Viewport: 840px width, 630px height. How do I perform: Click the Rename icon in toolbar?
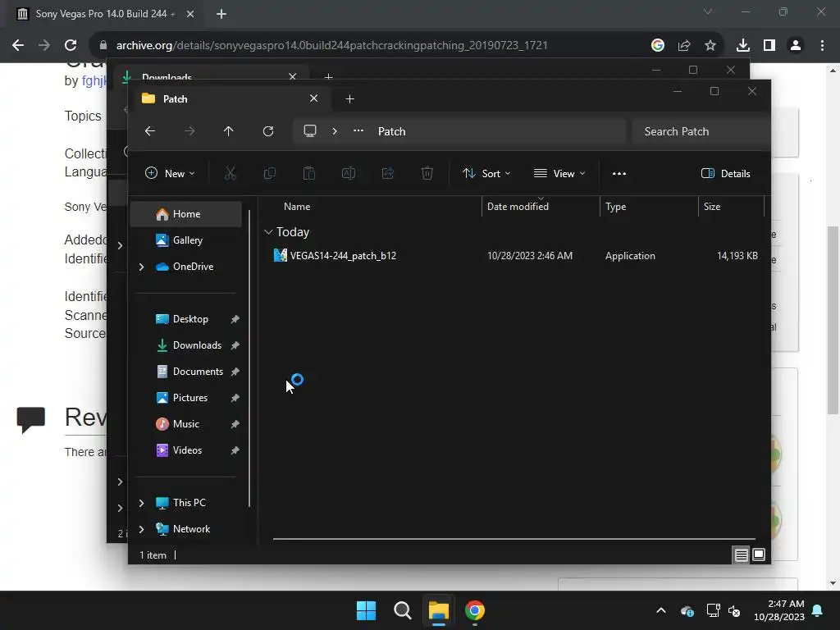[348, 173]
